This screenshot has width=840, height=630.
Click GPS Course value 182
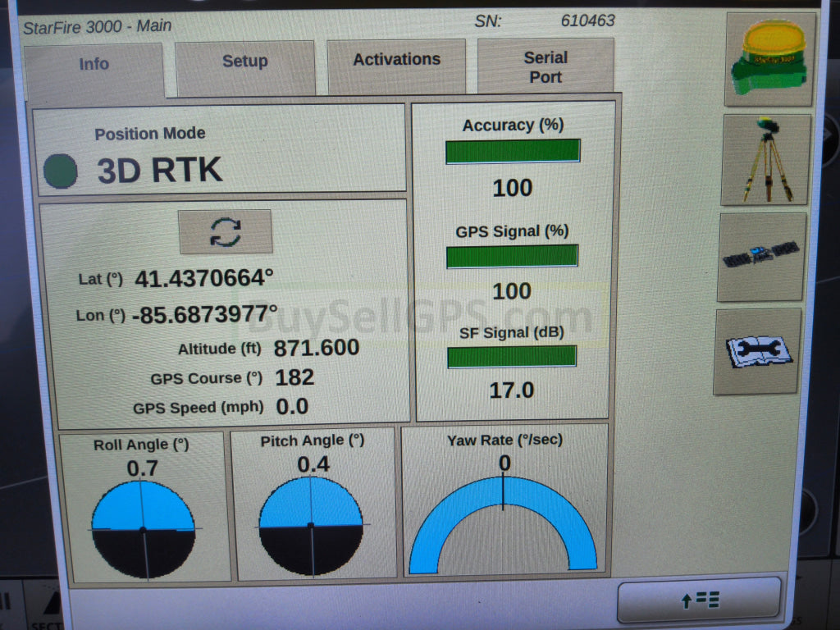294,377
